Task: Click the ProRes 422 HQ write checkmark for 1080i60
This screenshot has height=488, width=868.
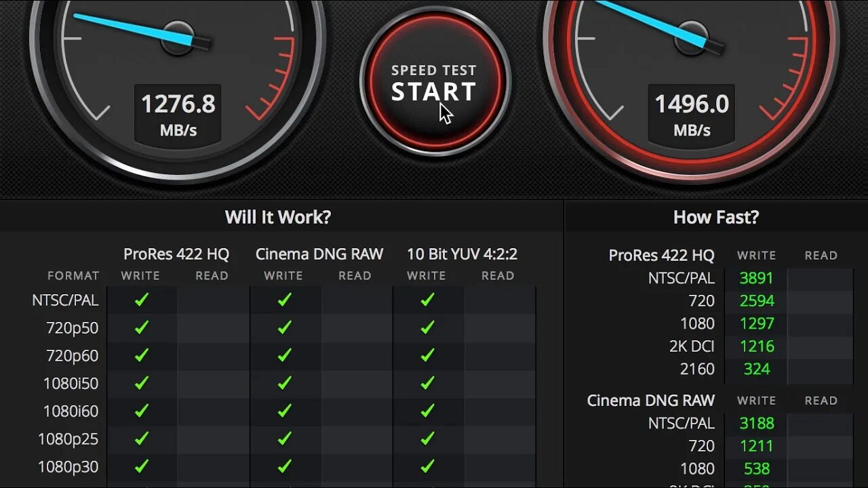Action: (142, 411)
